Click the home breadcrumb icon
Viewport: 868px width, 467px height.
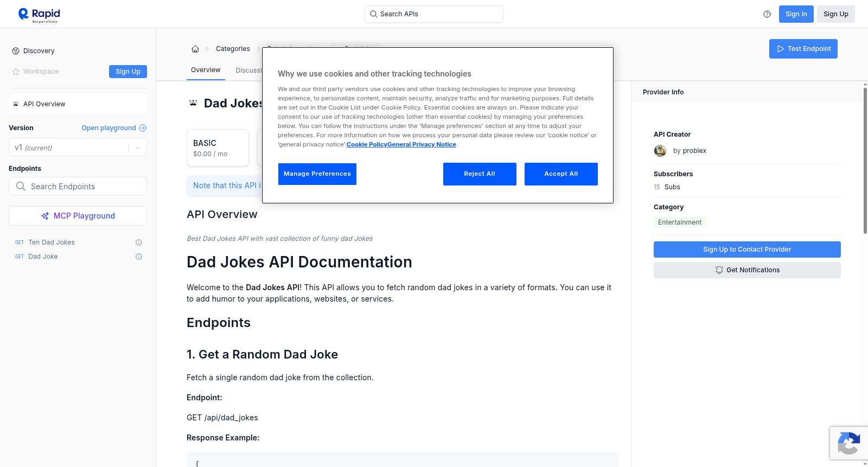click(x=195, y=49)
